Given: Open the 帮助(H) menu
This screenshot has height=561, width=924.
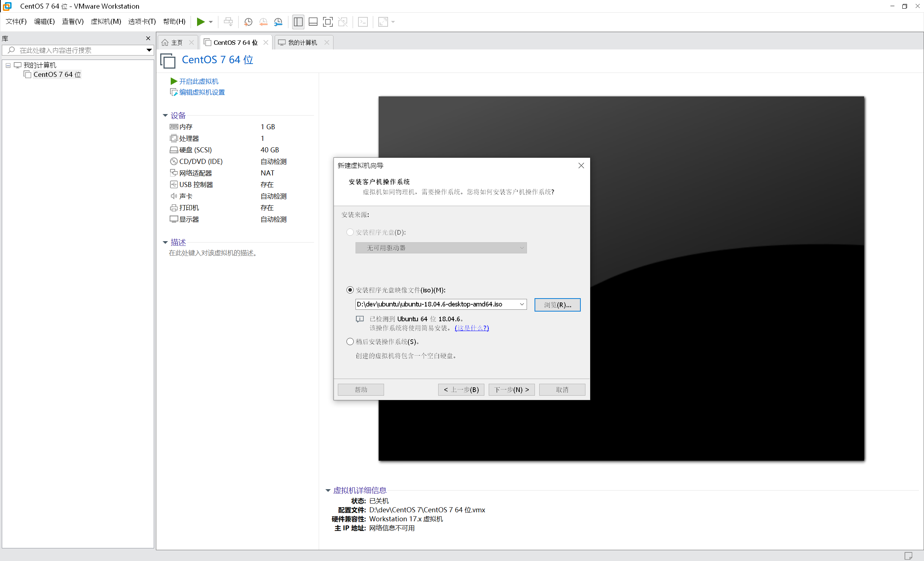Looking at the screenshot, I should click(174, 21).
